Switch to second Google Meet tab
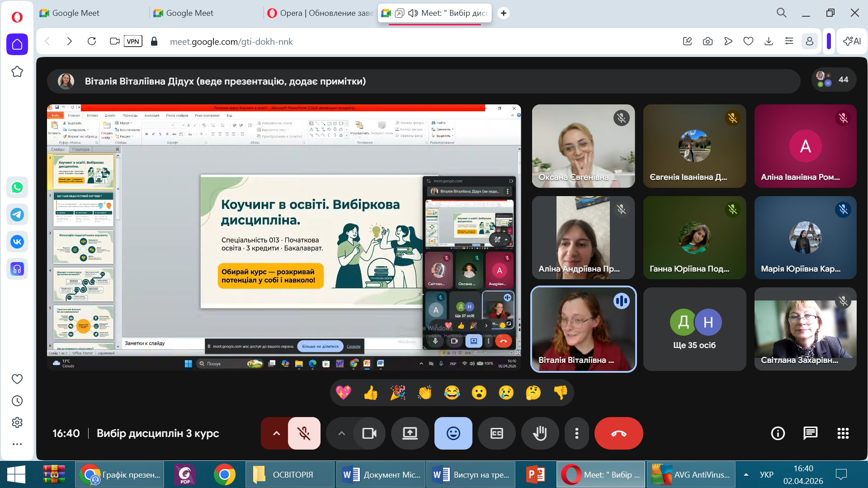The height and width of the screenshot is (488, 868). pos(206,13)
